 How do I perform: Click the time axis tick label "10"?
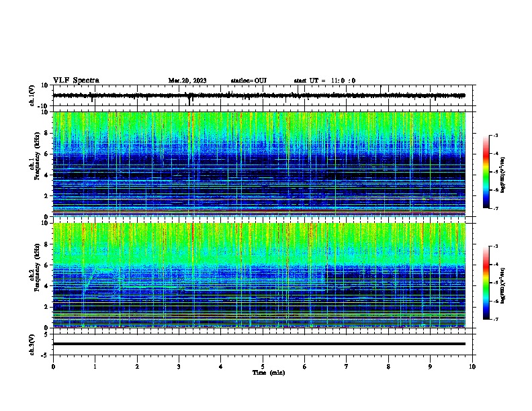click(x=472, y=367)
